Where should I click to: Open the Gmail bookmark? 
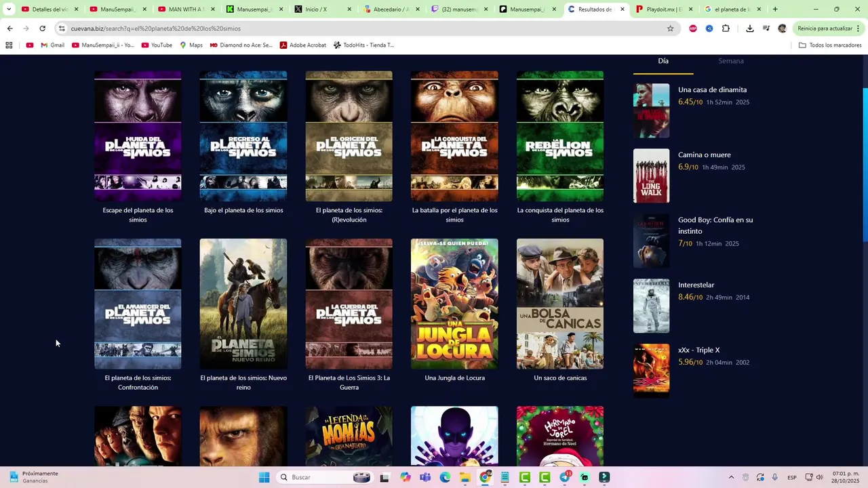click(x=52, y=45)
